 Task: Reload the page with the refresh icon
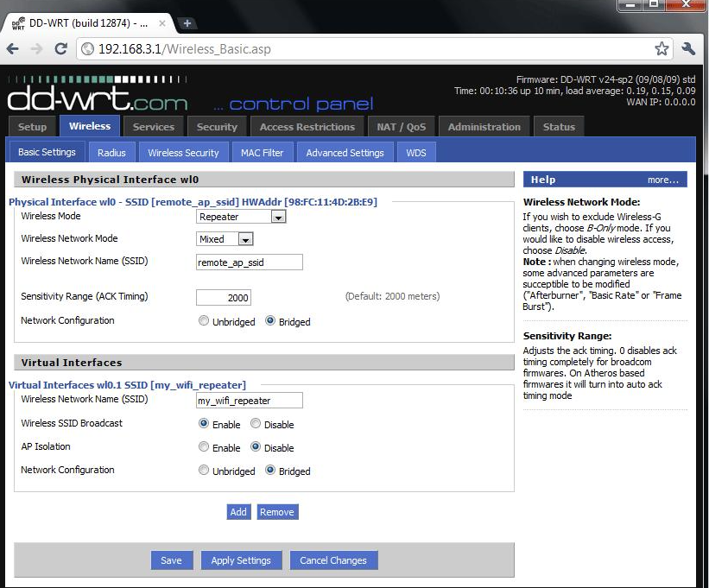[61, 49]
